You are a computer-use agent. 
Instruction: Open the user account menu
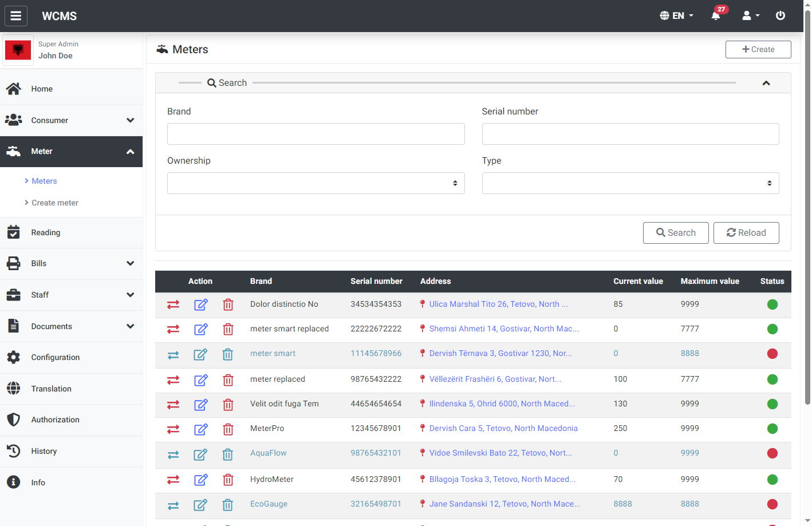pyautogui.click(x=751, y=15)
